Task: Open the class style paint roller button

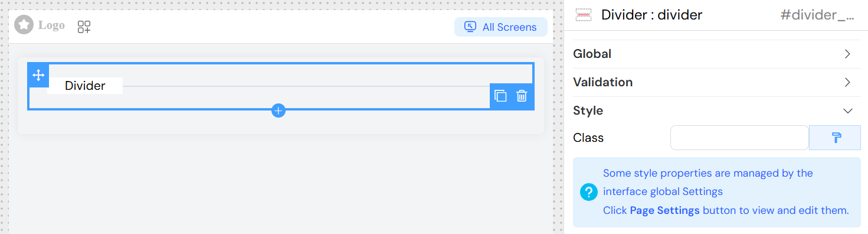Action: click(834, 138)
